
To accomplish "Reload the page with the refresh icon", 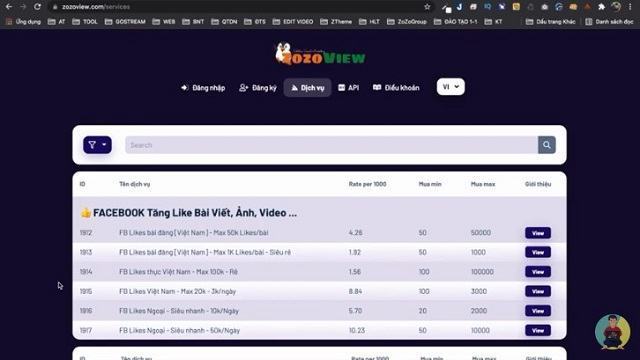I will pos(37,7).
